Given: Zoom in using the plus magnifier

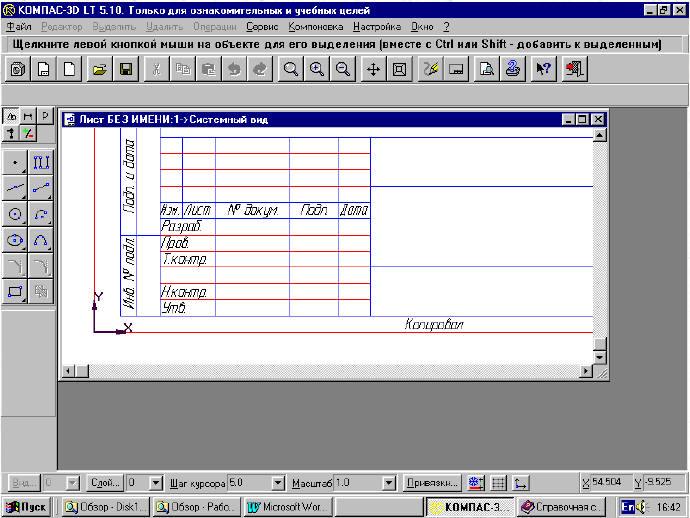Looking at the screenshot, I should pyautogui.click(x=316, y=69).
